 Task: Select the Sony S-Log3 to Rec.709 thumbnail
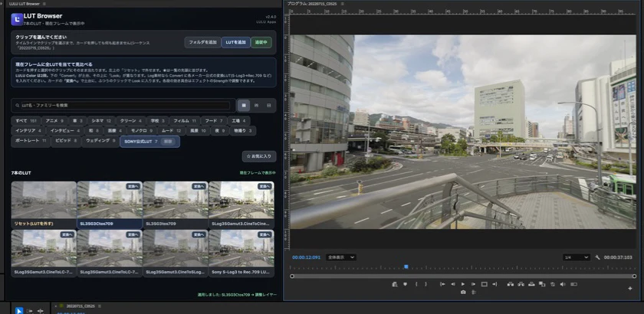[242, 253]
